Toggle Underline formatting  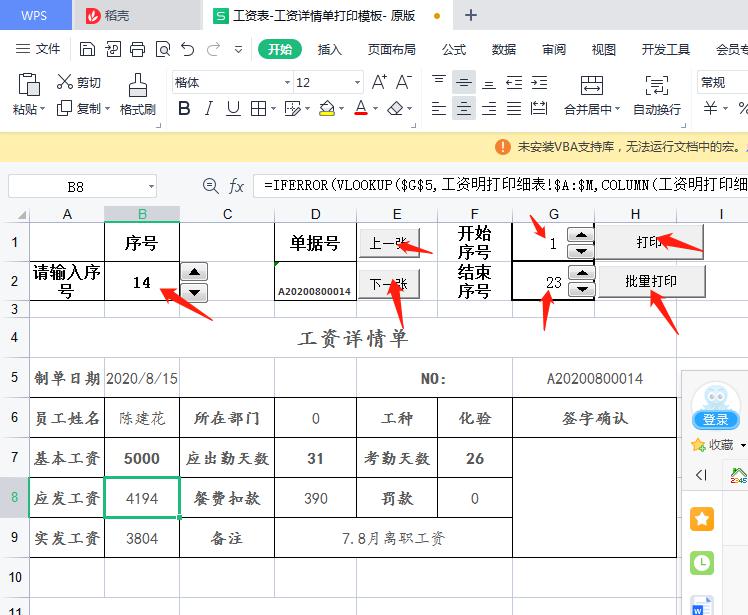tap(233, 109)
